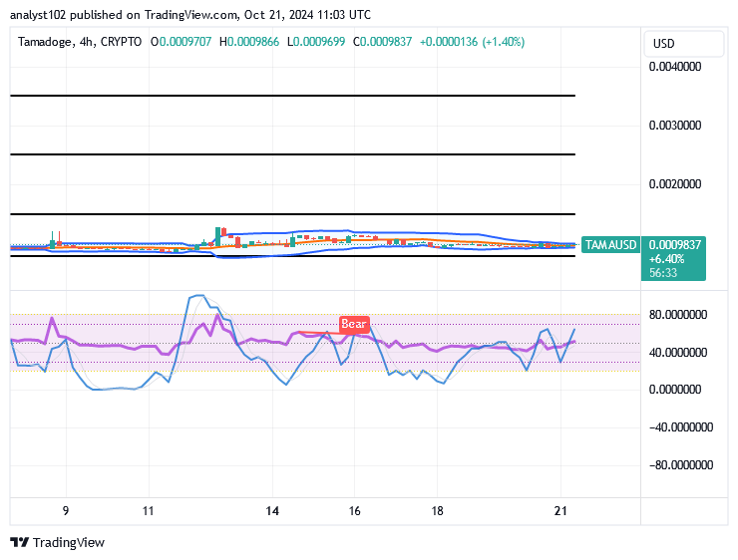Open the USD currency selector

(x=683, y=44)
